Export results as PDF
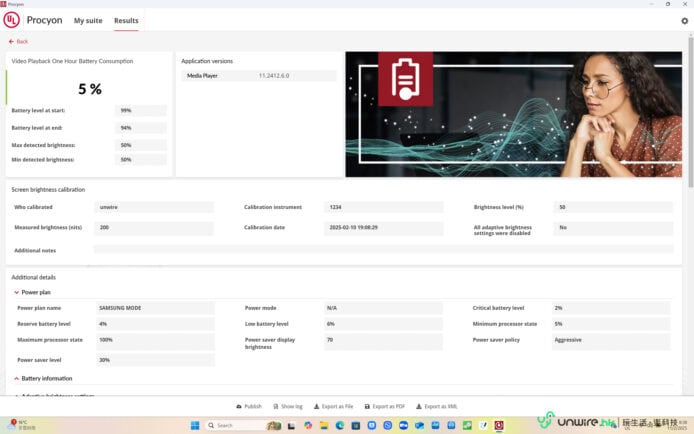The image size is (694, 434). (384, 407)
